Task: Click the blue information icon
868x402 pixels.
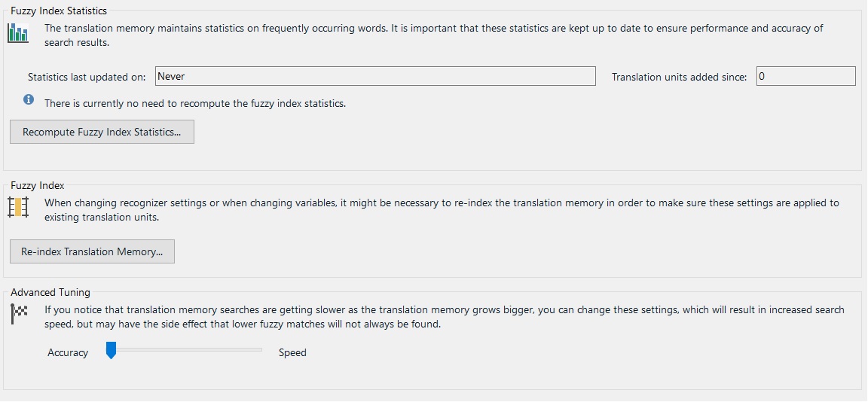Action: (x=29, y=99)
